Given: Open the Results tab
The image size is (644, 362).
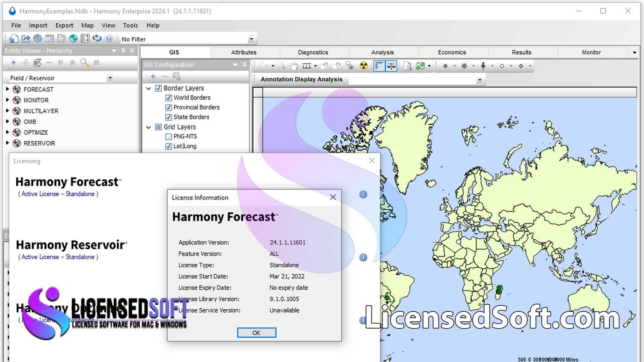Looking at the screenshot, I should click(522, 52).
